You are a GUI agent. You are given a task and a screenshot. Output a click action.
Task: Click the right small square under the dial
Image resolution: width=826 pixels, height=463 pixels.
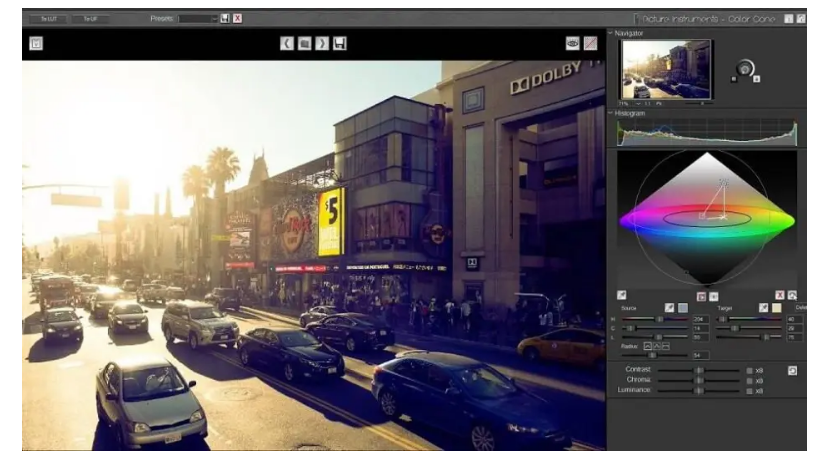756,80
